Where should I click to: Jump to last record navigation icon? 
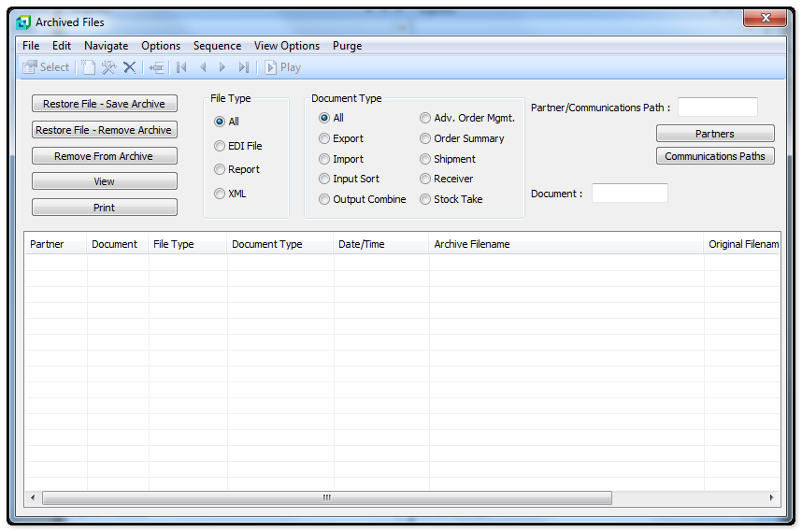(x=244, y=67)
